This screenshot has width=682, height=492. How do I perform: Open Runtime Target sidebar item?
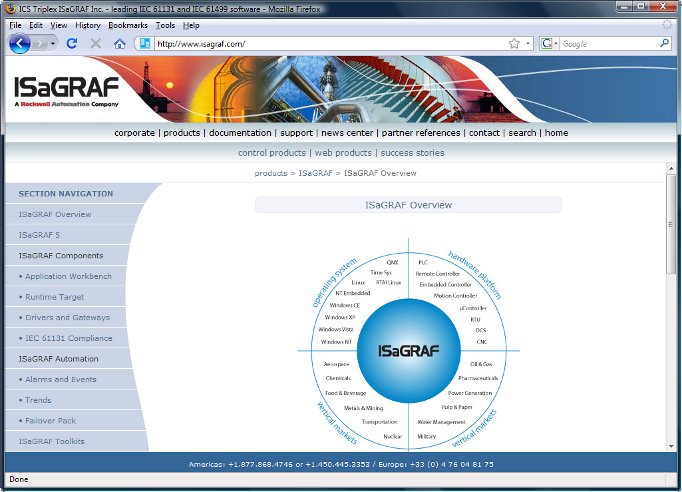(54, 297)
